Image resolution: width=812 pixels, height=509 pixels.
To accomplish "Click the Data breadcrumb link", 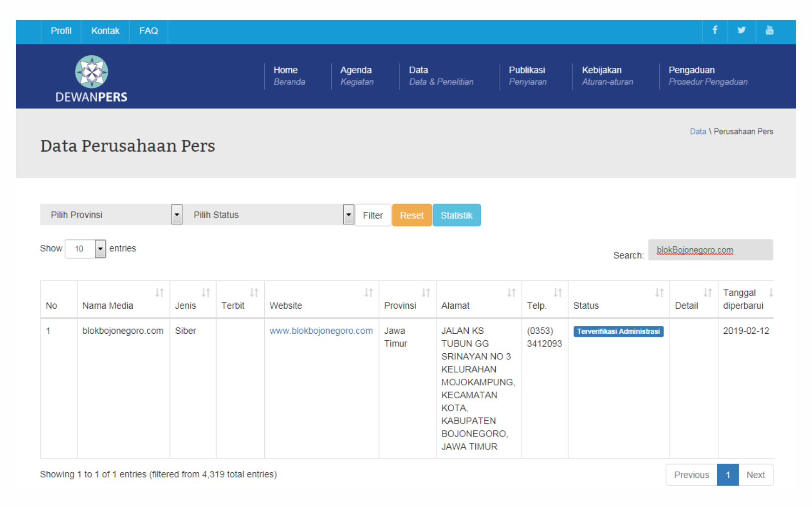I will [x=698, y=132].
